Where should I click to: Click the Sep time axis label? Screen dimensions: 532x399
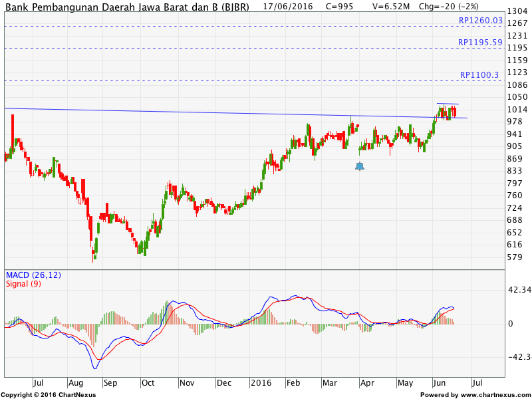110,383
